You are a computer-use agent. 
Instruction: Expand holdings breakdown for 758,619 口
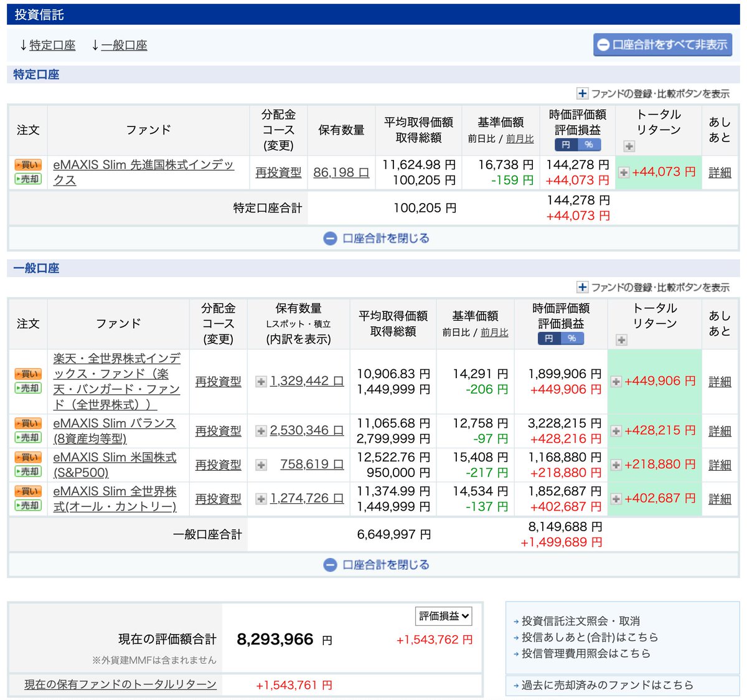[x=261, y=465]
